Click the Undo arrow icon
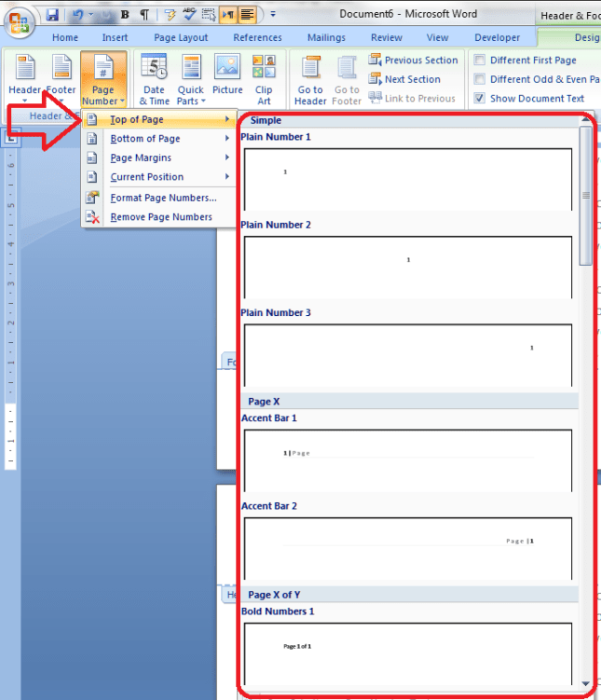This screenshot has width=601, height=700. [78, 15]
